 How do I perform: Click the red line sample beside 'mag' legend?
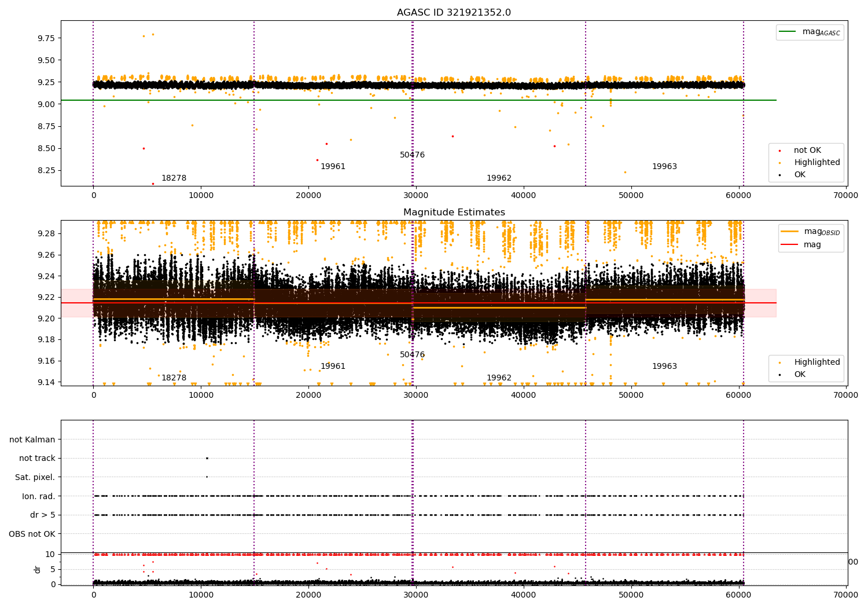(789, 244)
